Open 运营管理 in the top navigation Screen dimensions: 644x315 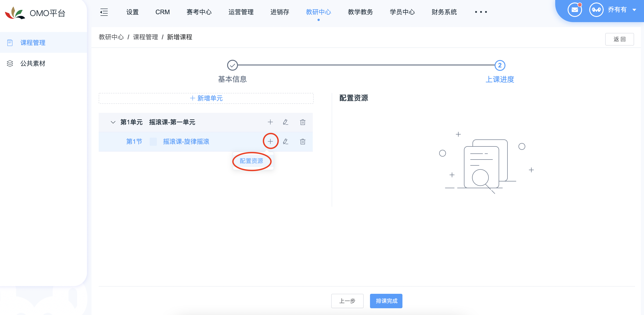241,12
